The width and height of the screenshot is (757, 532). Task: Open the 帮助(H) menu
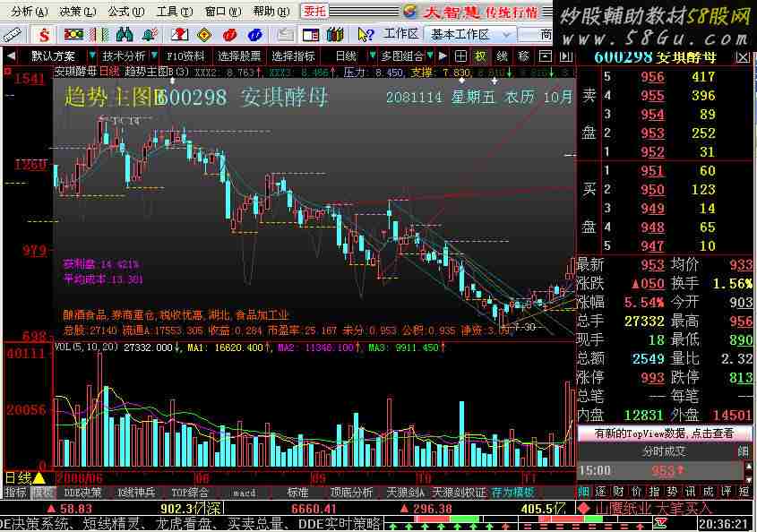tap(271, 11)
